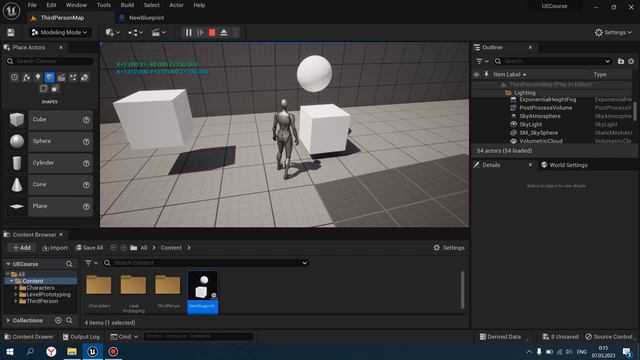The width and height of the screenshot is (640, 360).
Task: Select the NewBlueprint asset thumbnail
Action: [x=203, y=292]
